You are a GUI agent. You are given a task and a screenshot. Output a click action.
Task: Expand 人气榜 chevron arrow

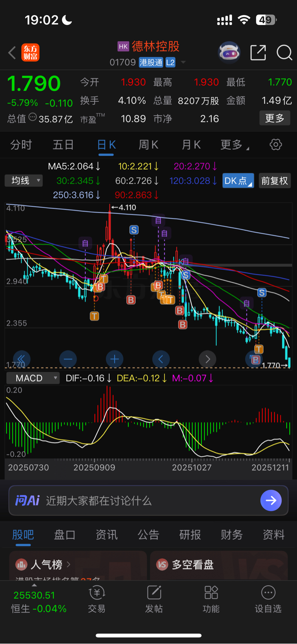pyautogui.click(x=68, y=565)
